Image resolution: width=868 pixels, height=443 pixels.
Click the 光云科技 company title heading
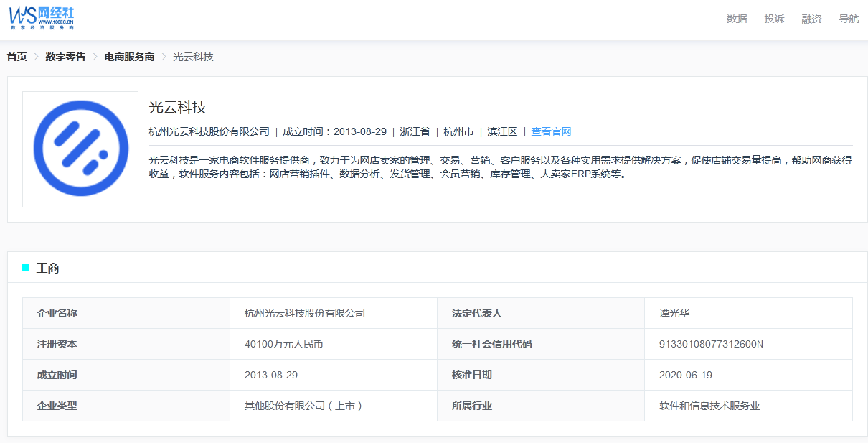(177, 107)
